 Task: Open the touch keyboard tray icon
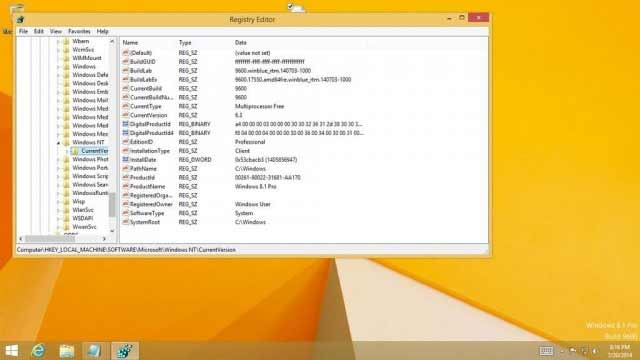[546, 351]
